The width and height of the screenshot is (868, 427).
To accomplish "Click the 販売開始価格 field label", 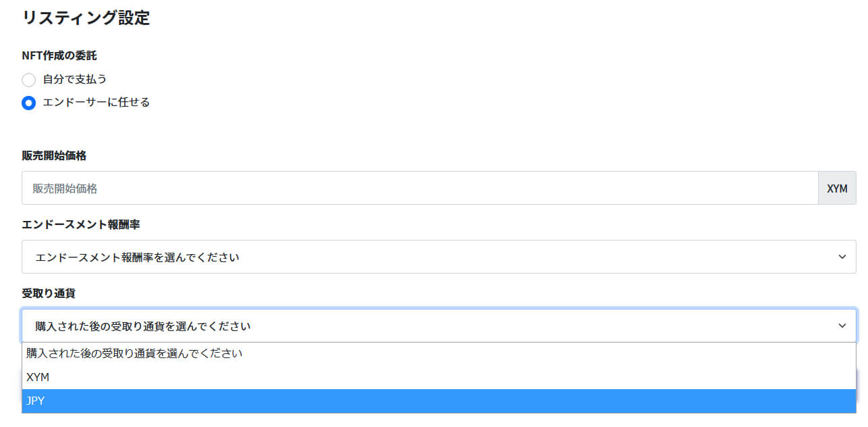I will 54,156.
